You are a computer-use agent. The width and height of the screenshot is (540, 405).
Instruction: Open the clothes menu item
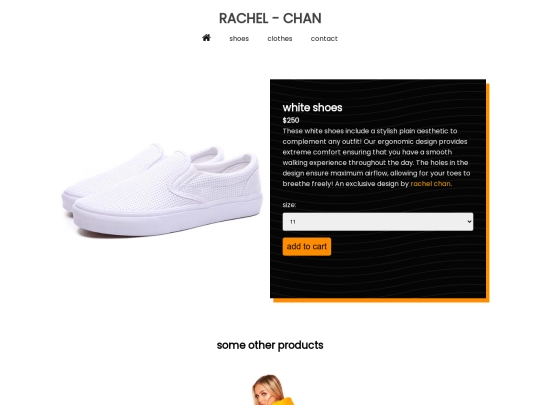280,39
